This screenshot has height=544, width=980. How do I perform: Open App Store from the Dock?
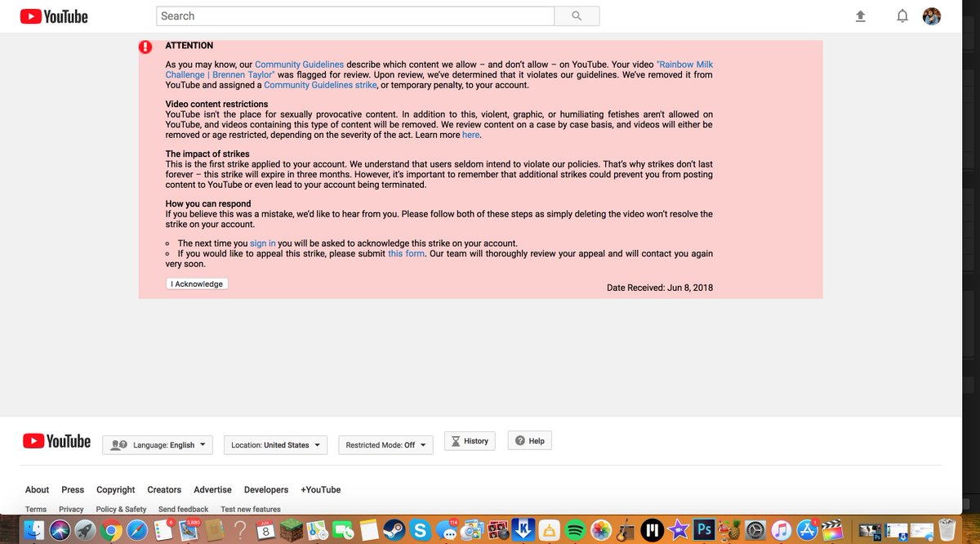click(807, 530)
